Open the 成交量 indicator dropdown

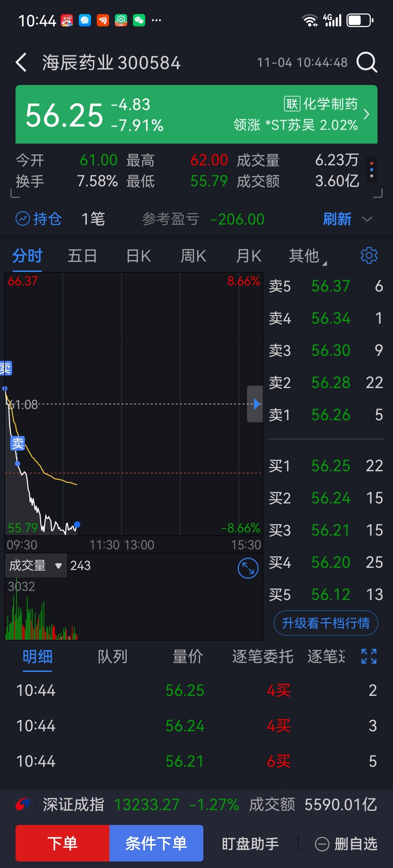36,565
